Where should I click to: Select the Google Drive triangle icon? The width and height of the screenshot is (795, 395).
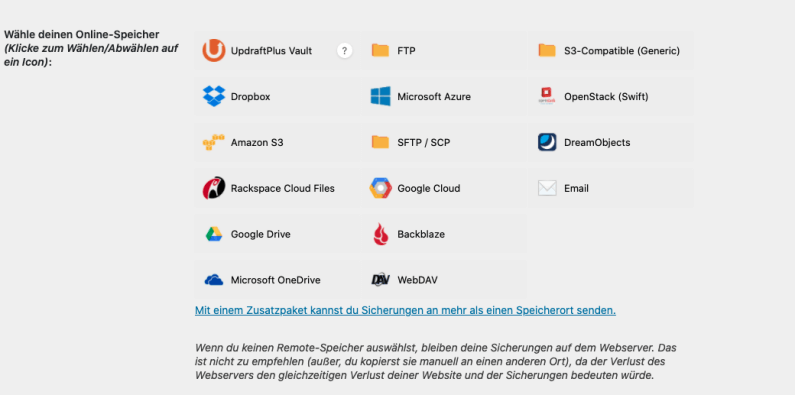coord(213,234)
